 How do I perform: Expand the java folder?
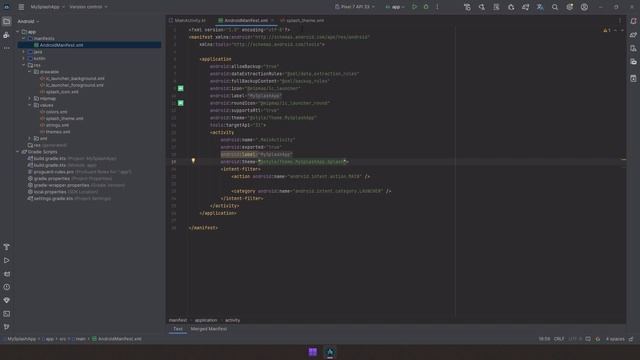24,52
